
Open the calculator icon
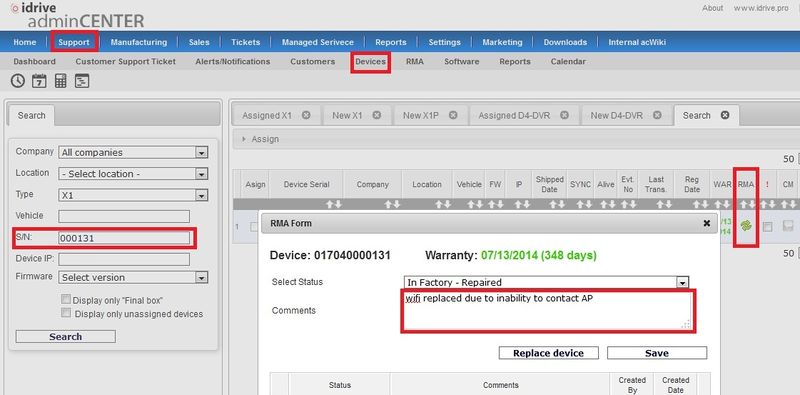click(x=61, y=81)
